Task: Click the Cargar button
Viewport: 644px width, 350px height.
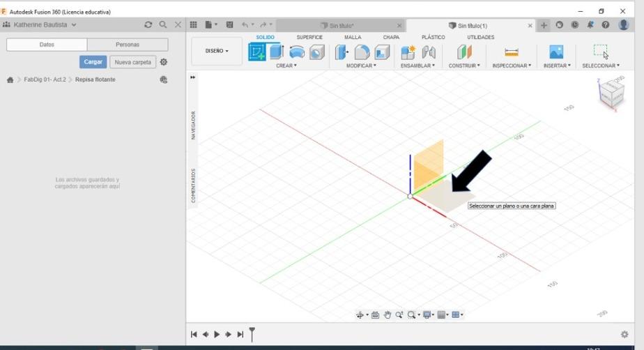Action: [93, 62]
